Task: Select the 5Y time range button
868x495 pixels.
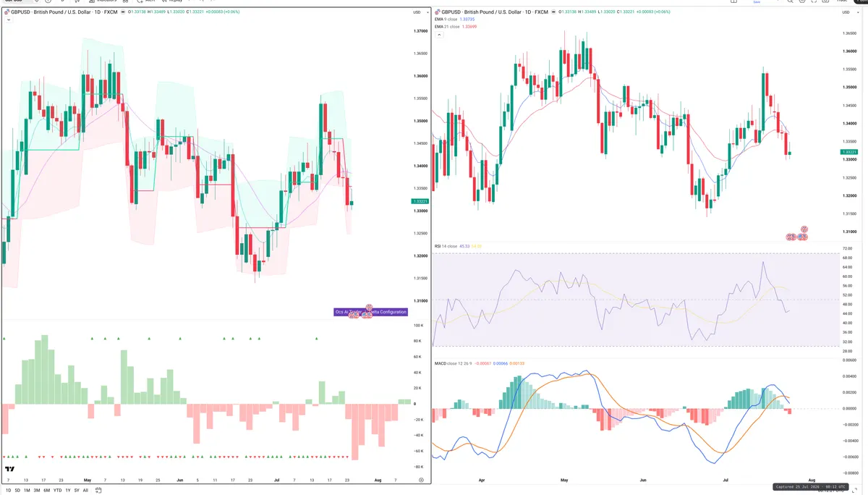Action: coord(77,490)
